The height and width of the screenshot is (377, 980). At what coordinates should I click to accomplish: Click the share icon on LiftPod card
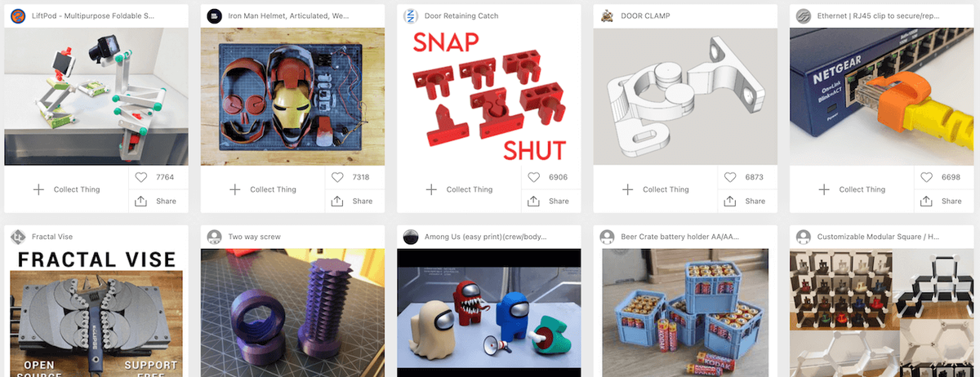tap(141, 201)
